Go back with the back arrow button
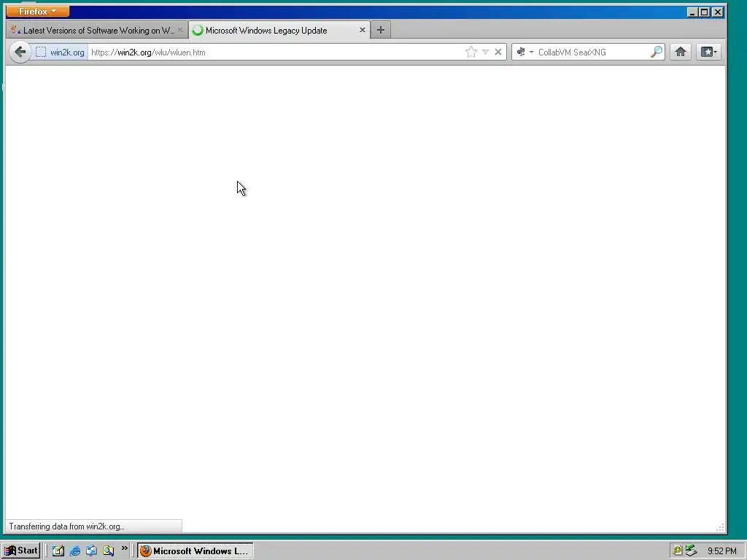The width and height of the screenshot is (747, 560). pos(20,52)
